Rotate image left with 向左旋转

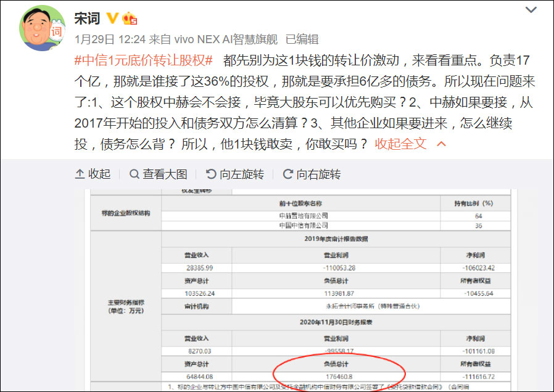[235, 174]
